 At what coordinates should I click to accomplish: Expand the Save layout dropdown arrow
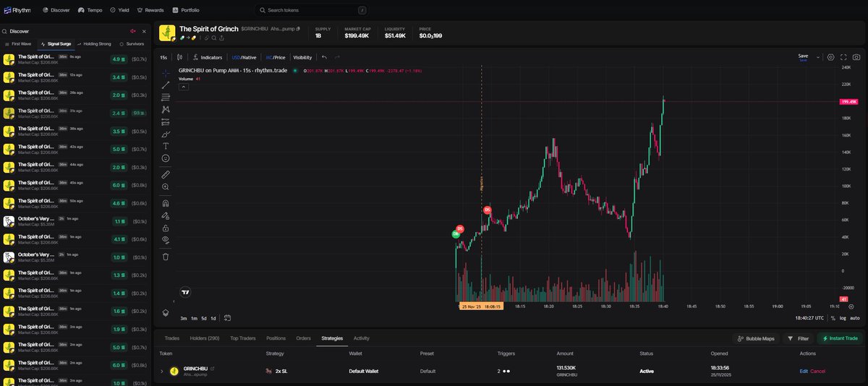click(818, 57)
